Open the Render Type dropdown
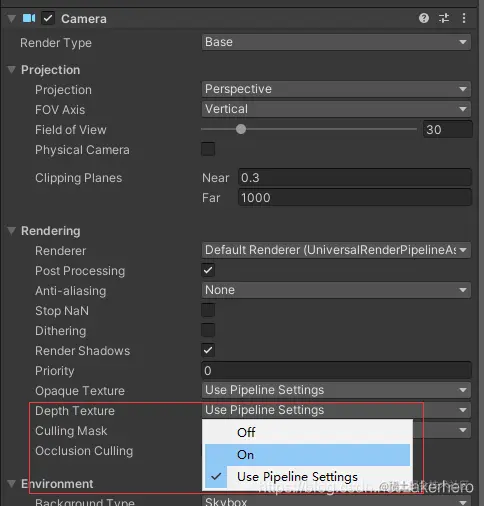 click(336, 42)
